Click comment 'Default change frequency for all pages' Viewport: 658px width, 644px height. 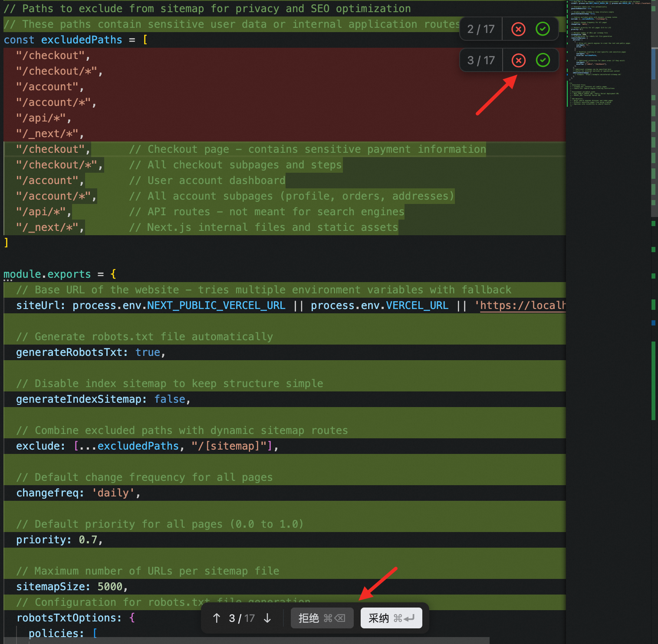pos(145,477)
